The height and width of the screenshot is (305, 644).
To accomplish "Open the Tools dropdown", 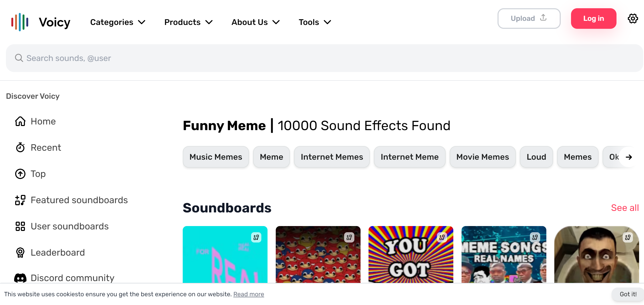I will tap(315, 22).
